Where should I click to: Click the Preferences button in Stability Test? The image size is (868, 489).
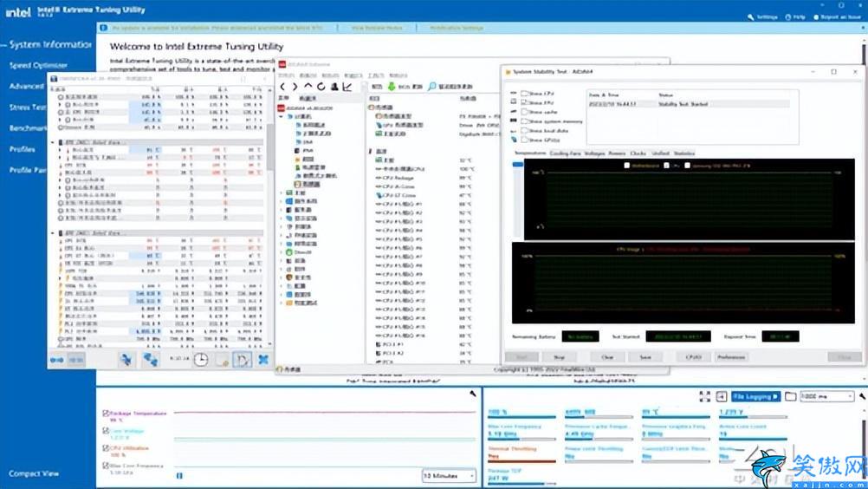coord(731,357)
